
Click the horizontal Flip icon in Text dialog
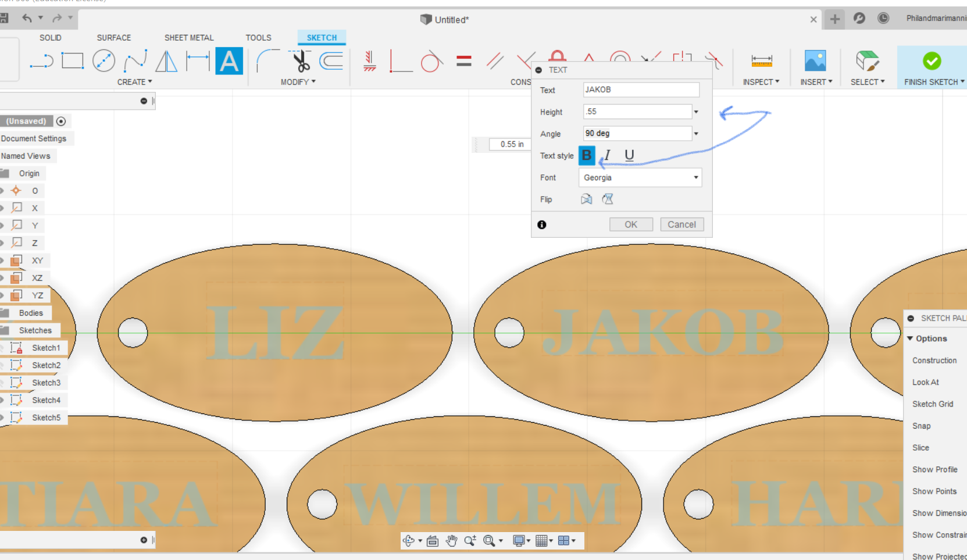tap(586, 199)
